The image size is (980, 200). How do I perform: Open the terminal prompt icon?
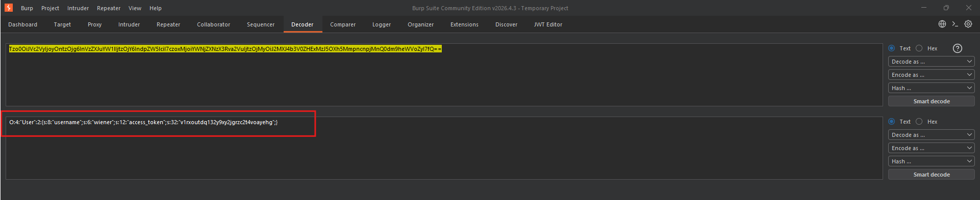click(x=955, y=24)
